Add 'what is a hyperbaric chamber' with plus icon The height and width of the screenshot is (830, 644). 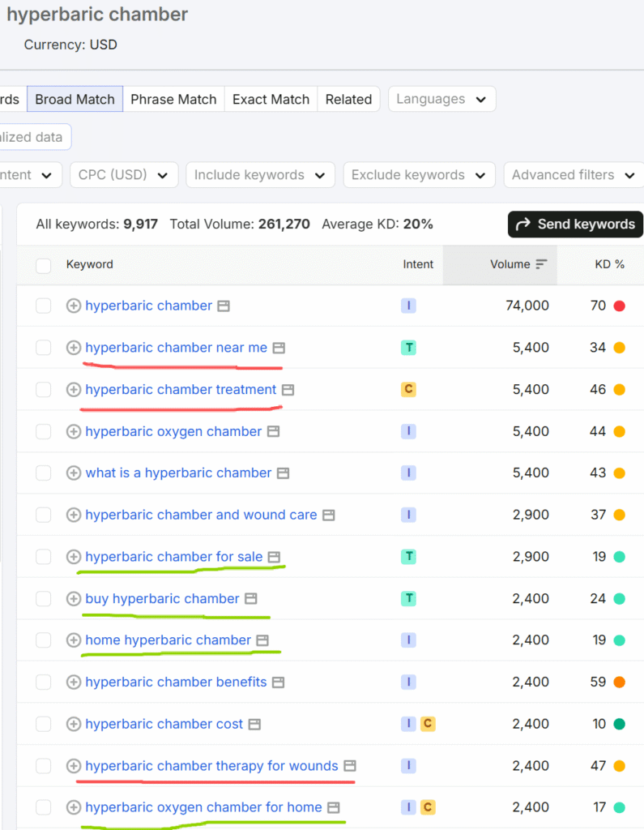(74, 473)
